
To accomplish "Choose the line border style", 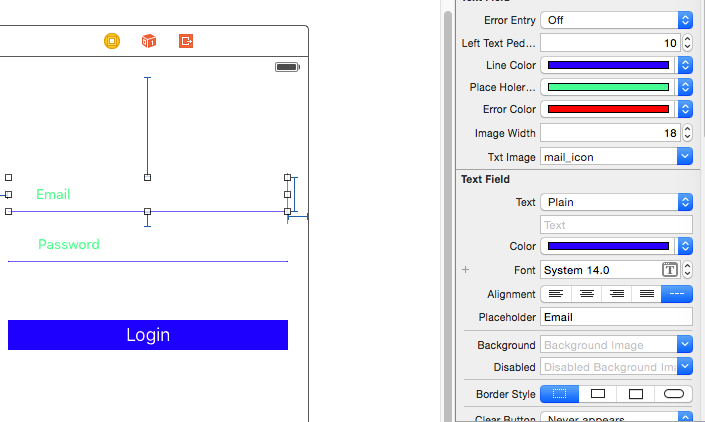I will [598, 394].
